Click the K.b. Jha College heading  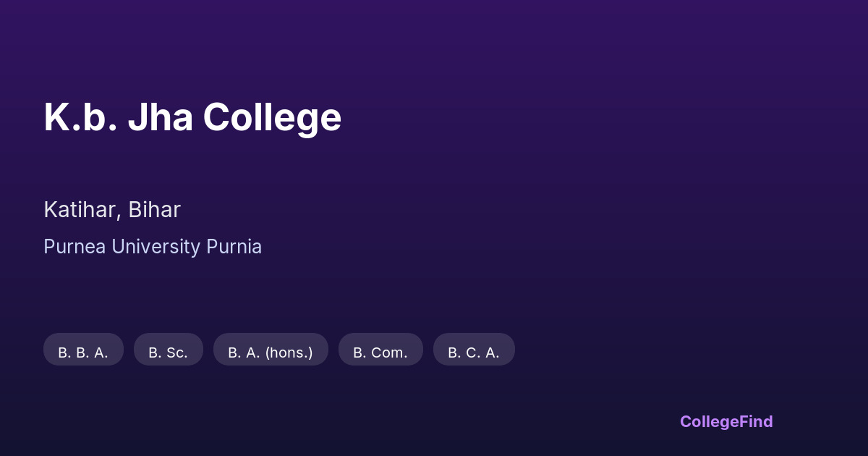click(x=192, y=117)
